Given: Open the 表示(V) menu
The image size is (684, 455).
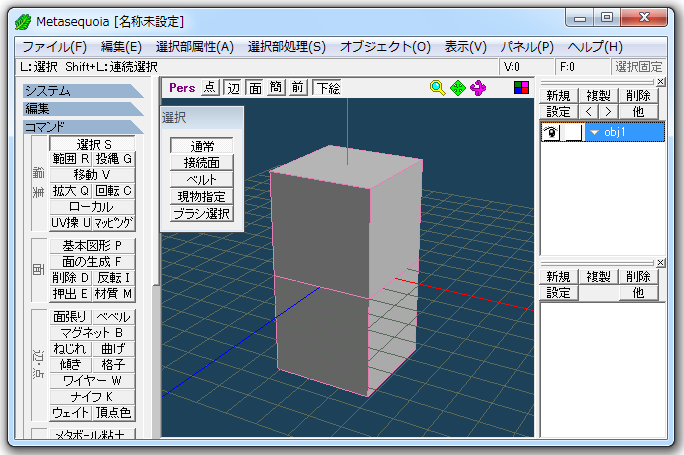Looking at the screenshot, I should pos(465,47).
